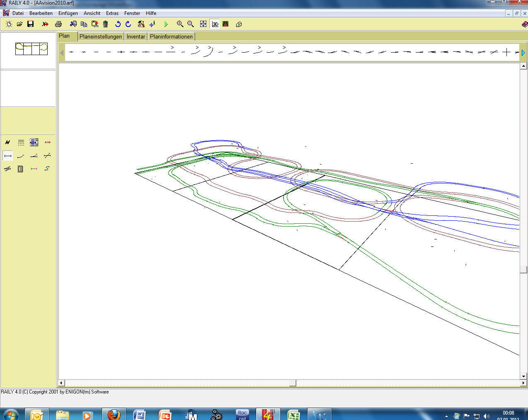Viewport: 528px width, 420px height.
Task: Select the crossing track tool
Action: [x=47, y=156]
